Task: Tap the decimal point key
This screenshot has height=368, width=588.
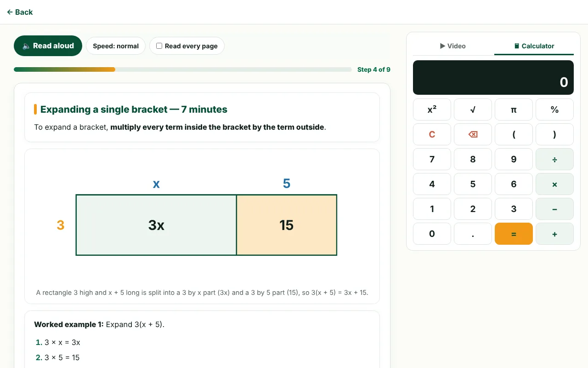Action: click(473, 234)
